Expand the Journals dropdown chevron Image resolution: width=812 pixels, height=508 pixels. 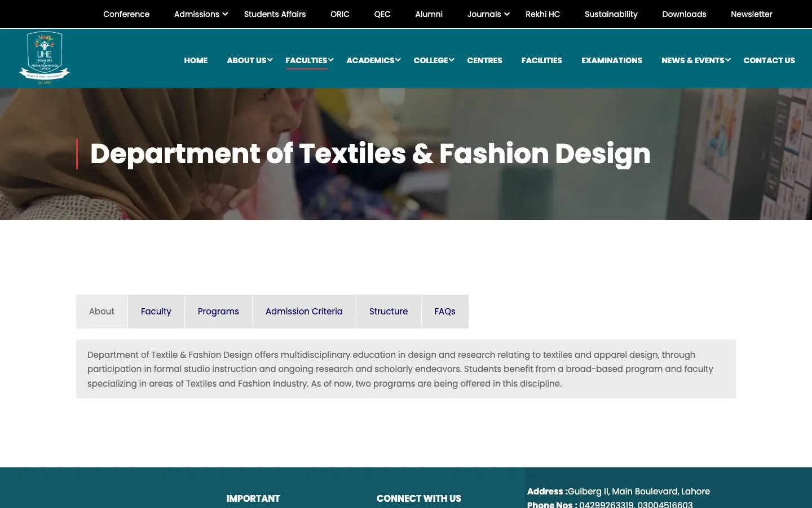(x=507, y=14)
